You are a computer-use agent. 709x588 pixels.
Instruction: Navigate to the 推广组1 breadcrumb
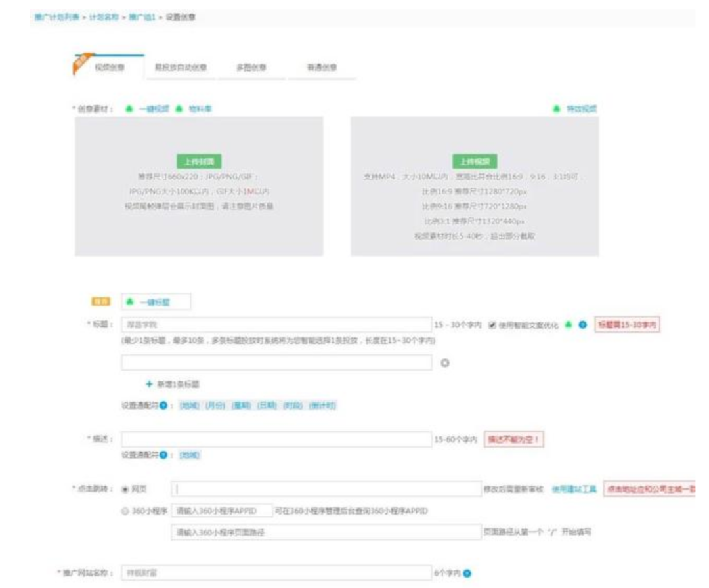(x=142, y=17)
